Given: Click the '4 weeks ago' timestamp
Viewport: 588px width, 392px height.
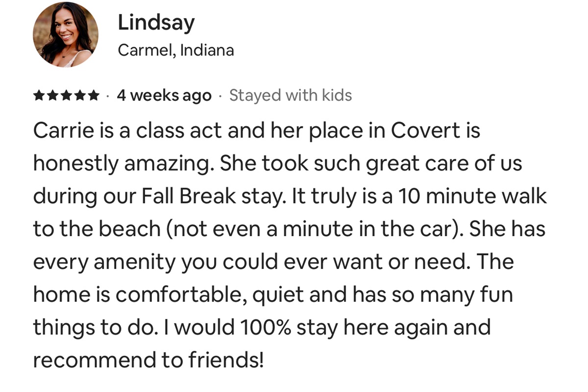Looking at the screenshot, I should (164, 96).
